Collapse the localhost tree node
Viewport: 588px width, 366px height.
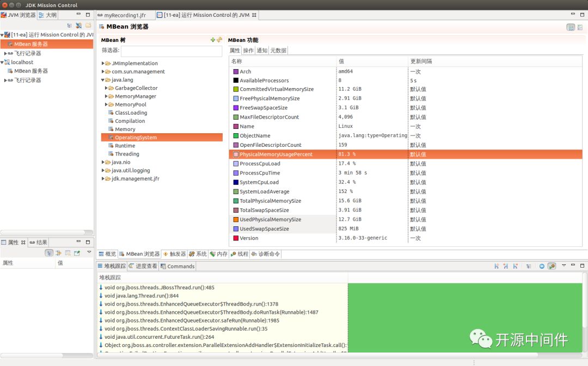point(2,63)
